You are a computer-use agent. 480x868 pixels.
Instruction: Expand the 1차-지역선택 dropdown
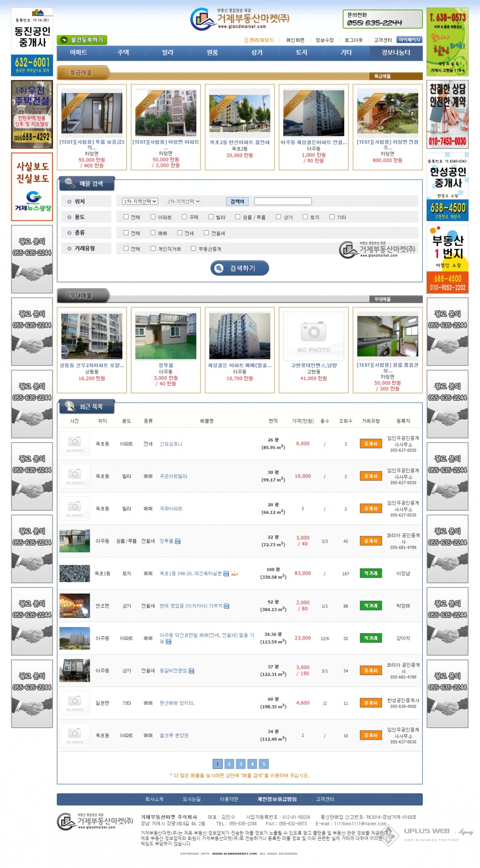point(140,201)
